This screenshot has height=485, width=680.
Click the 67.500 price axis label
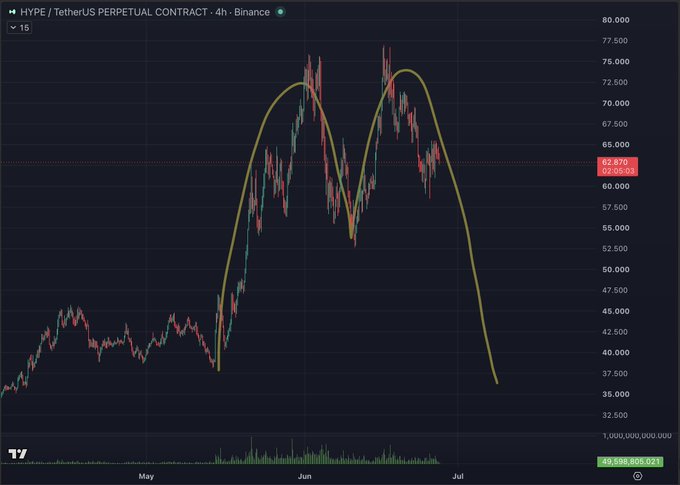(x=615, y=124)
